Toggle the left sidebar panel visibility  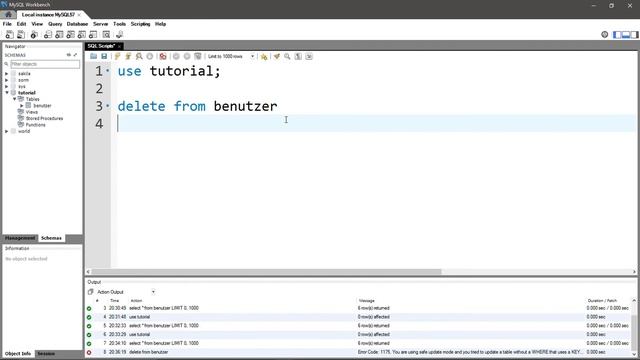click(x=617, y=35)
